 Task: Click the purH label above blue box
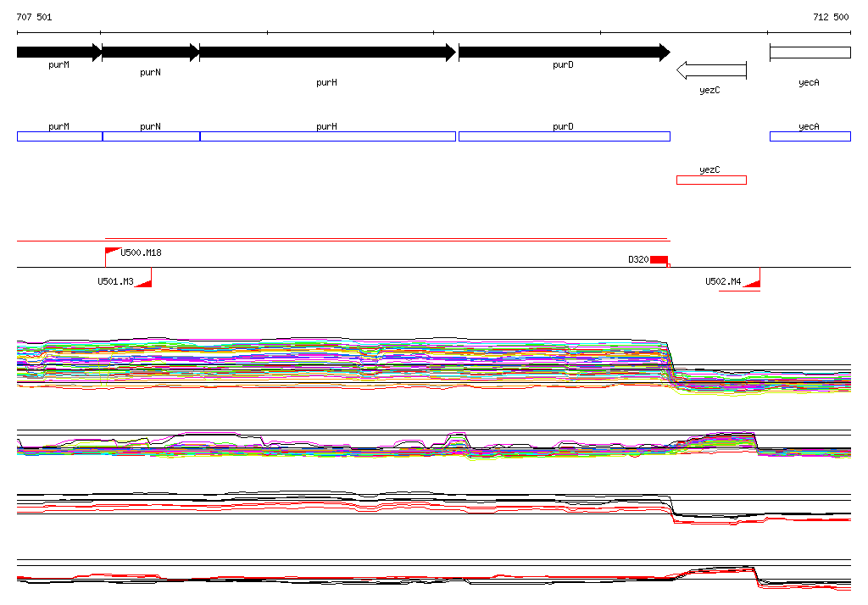(326, 127)
